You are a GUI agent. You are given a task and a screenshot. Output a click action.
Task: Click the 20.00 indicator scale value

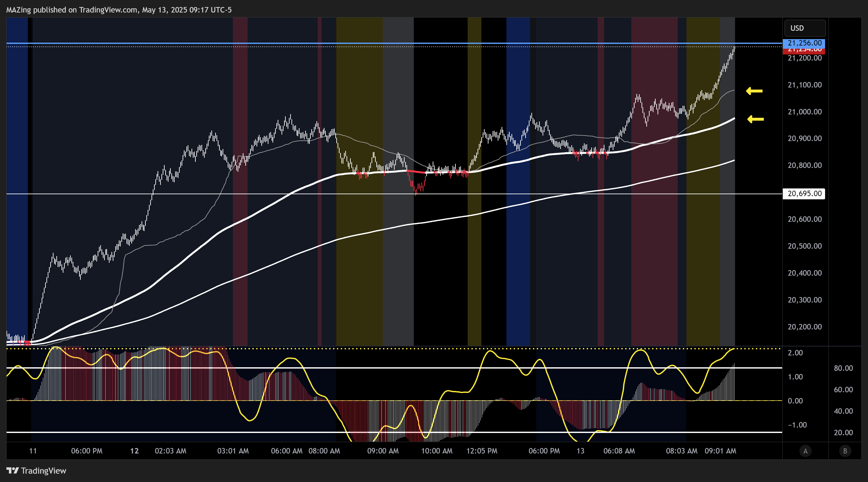843,433
